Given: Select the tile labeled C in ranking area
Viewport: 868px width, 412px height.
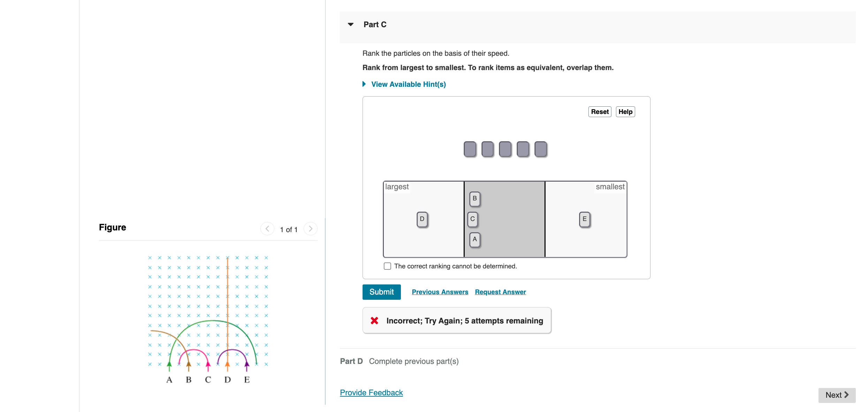Looking at the screenshot, I should (x=472, y=219).
